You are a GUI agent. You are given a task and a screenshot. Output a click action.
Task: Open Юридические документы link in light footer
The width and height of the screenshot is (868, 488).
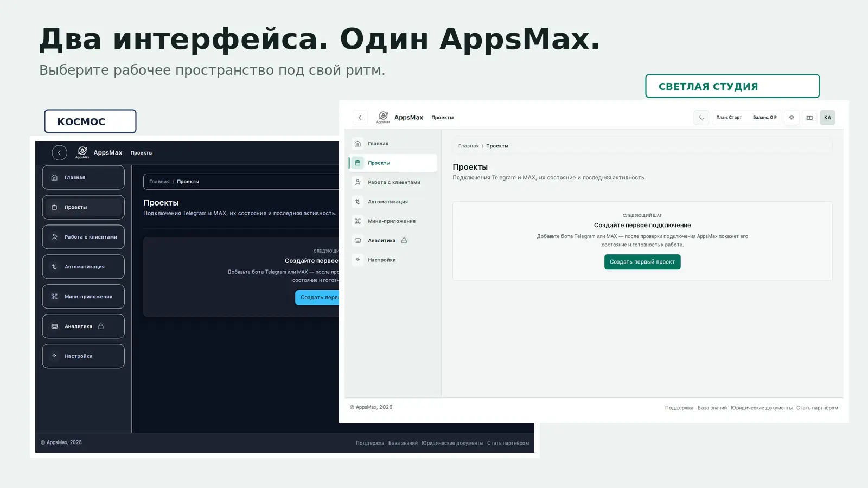pyautogui.click(x=762, y=408)
